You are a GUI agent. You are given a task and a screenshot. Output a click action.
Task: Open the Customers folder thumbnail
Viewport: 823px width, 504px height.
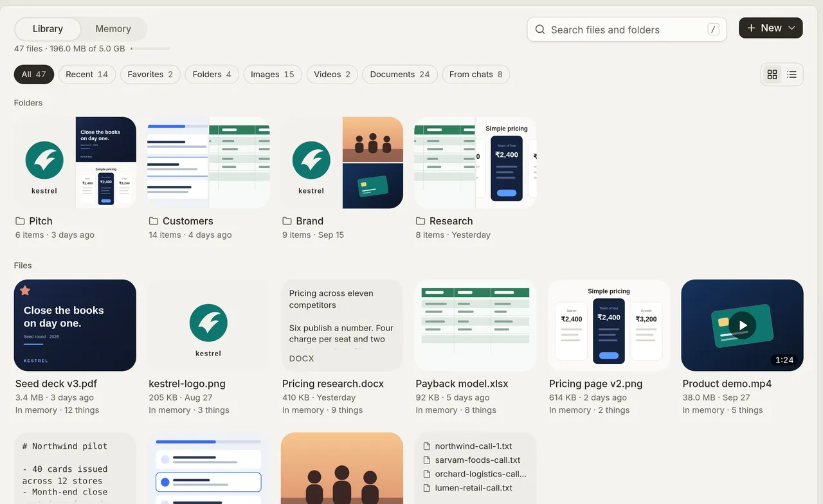(208, 163)
